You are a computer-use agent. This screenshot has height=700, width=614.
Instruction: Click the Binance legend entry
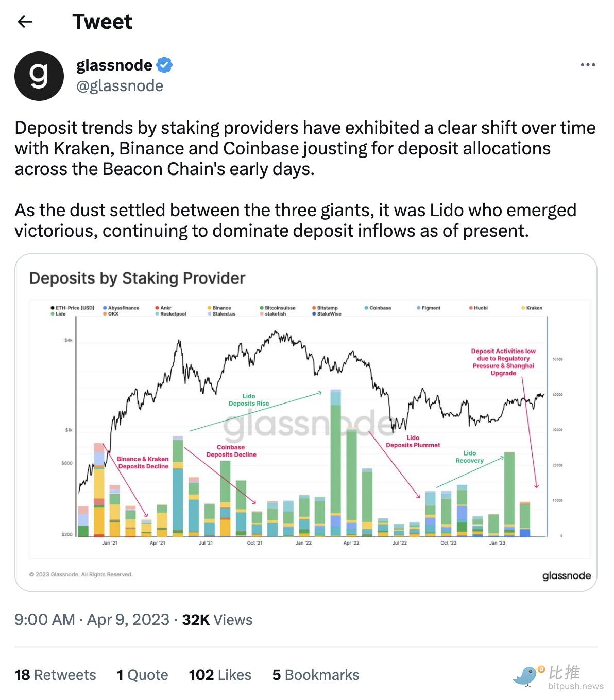219,308
